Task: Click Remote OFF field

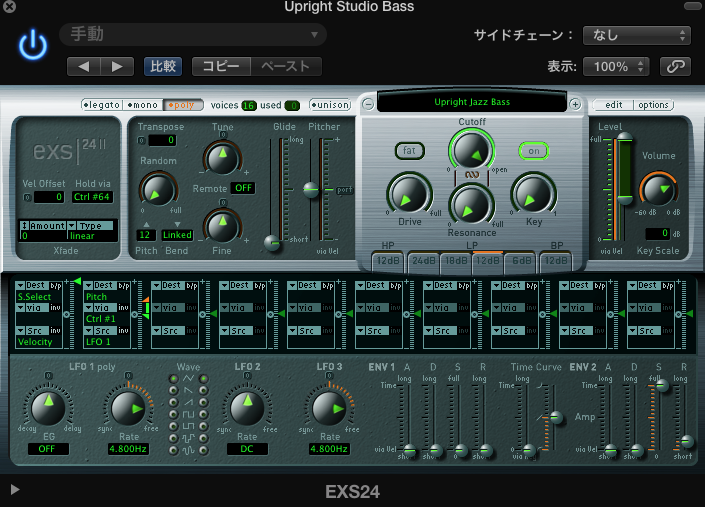Action: (x=243, y=188)
